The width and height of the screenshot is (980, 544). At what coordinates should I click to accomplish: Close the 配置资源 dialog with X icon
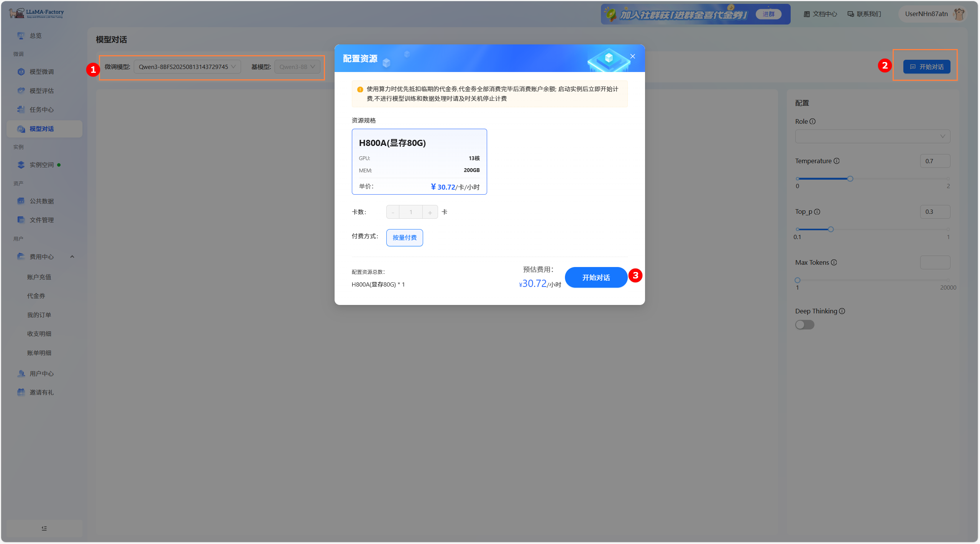(633, 56)
